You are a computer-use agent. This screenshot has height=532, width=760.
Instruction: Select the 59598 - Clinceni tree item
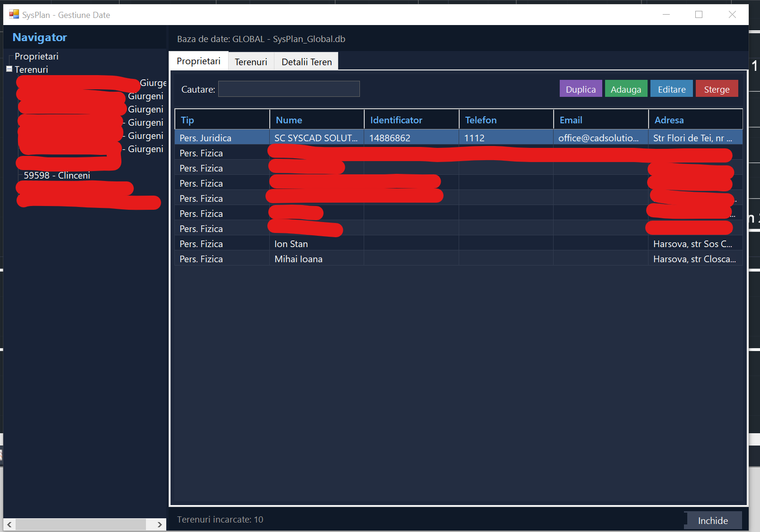[57, 175]
